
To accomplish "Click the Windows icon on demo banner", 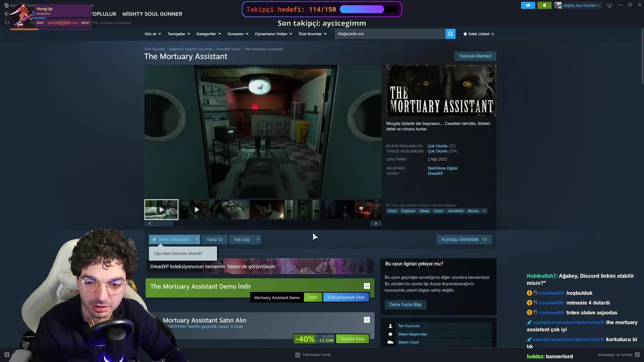I will 367,286.
